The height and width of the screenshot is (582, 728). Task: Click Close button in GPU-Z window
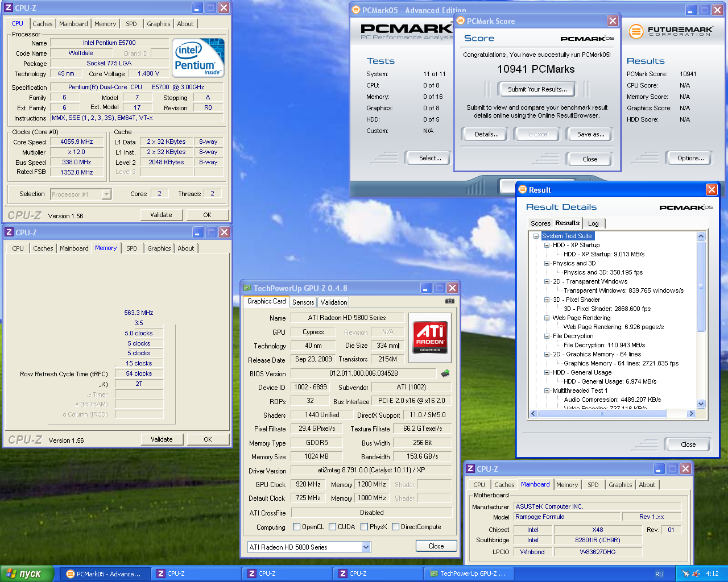(436, 546)
